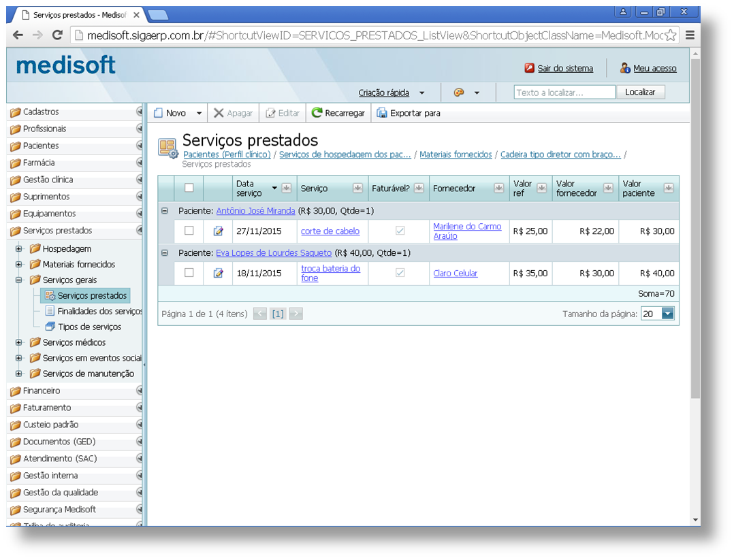Image resolution: width=734 pixels, height=560 pixels.
Task: Open the Claro Celular supplier link
Action: click(455, 274)
